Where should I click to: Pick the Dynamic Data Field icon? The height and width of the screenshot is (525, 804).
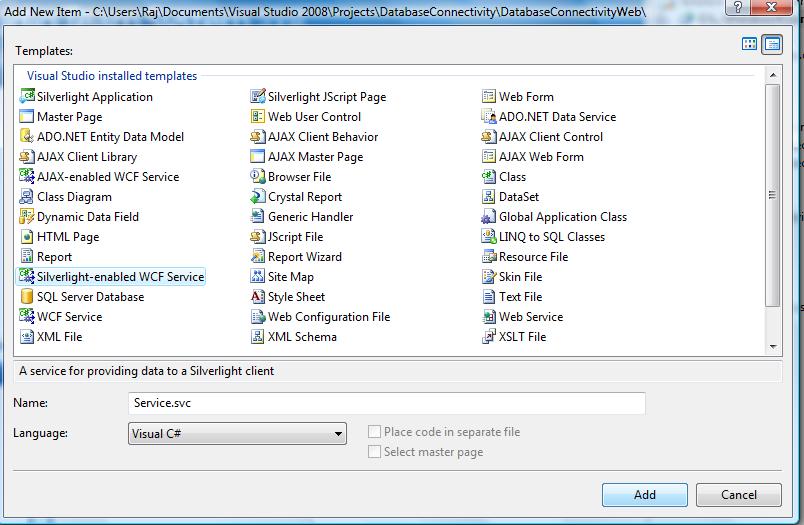(27, 216)
